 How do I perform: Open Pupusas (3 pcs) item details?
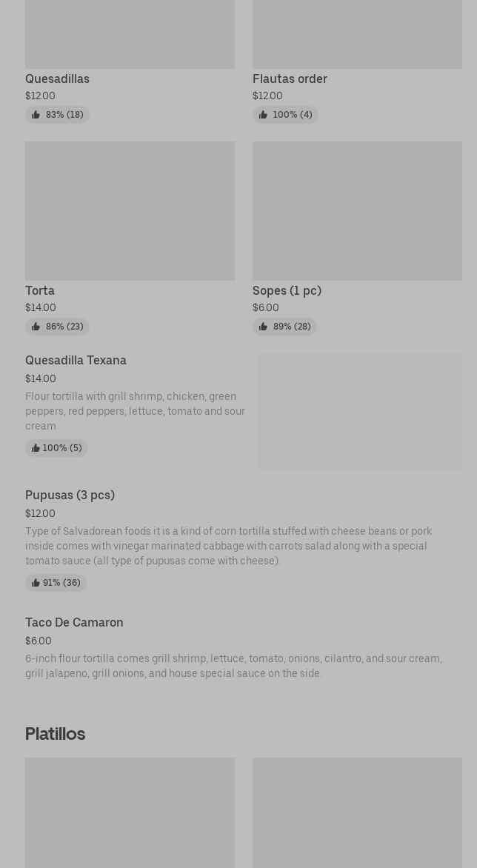pos(70,495)
